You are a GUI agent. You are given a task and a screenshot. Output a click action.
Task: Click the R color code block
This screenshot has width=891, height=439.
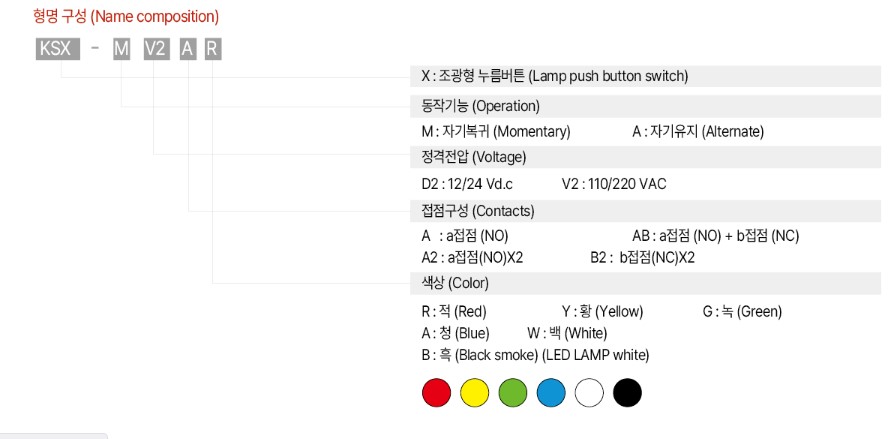(x=212, y=49)
